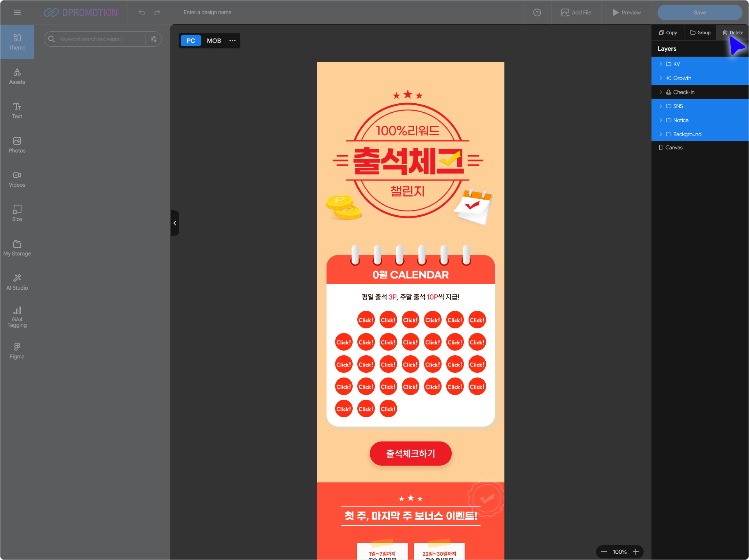Open the help question mark icon
This screenshot has height=560, width=749.
[537, 12]
